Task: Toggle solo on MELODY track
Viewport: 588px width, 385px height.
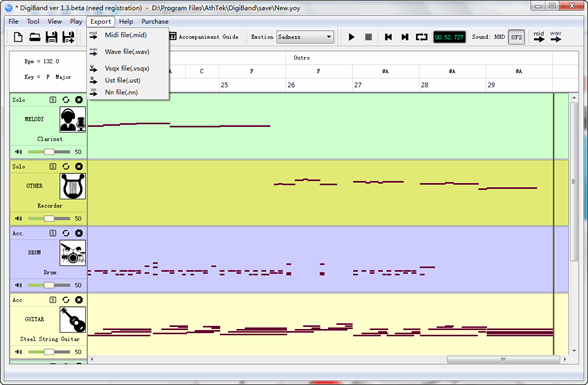Action: point(53,100)
